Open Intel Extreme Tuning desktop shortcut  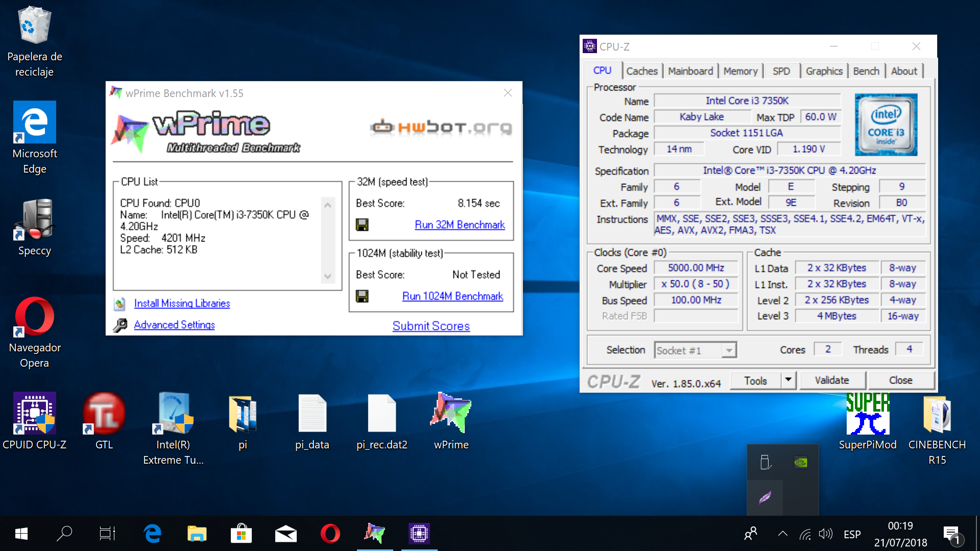(x=174, y=429)
